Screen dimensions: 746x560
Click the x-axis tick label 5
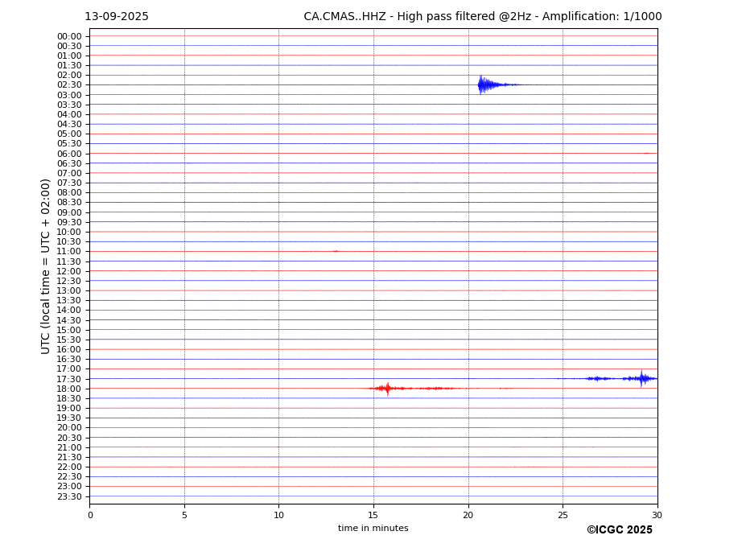pyautogui.click(x=184, y=515)
